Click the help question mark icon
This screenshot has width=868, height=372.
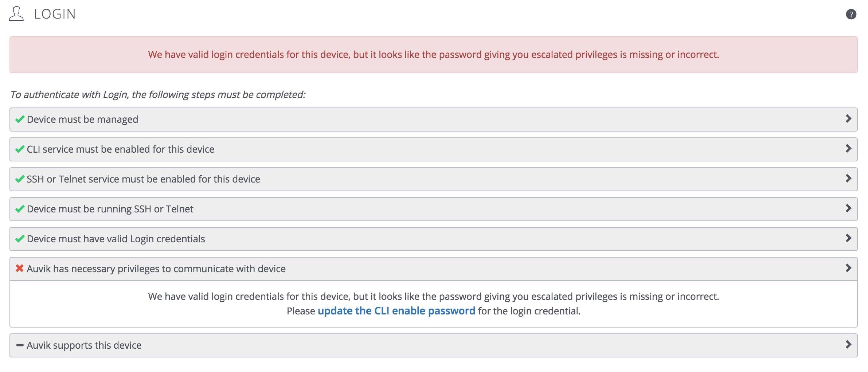point(851,14)
